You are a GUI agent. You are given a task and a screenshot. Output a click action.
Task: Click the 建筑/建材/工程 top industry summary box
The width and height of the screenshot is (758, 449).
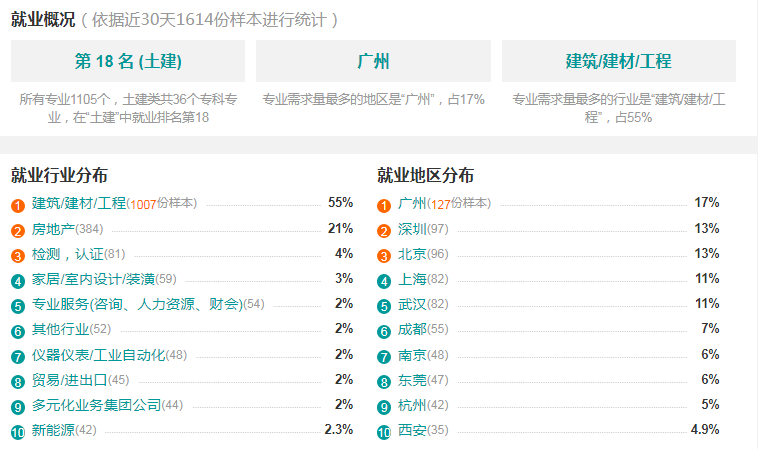(619, 61)
